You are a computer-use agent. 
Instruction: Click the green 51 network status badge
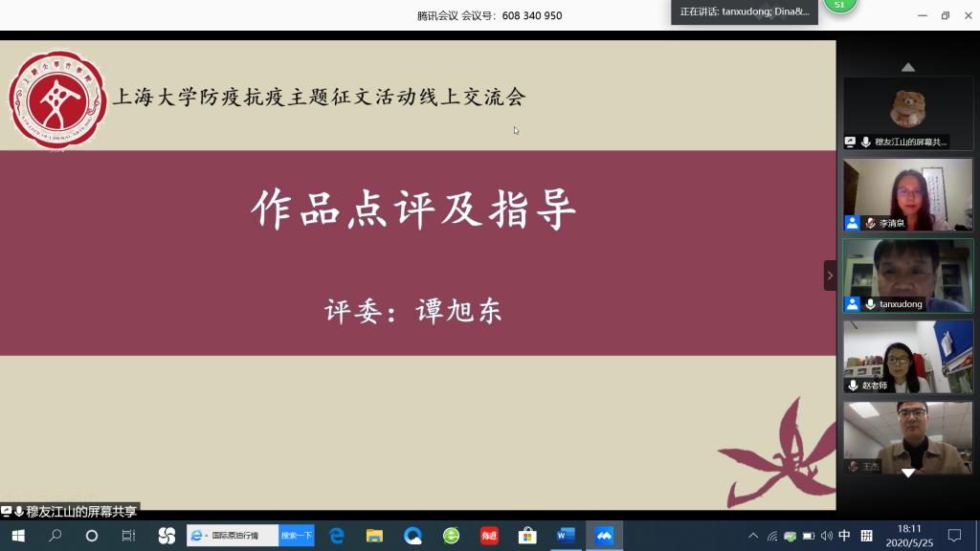(x=840, y=6)
